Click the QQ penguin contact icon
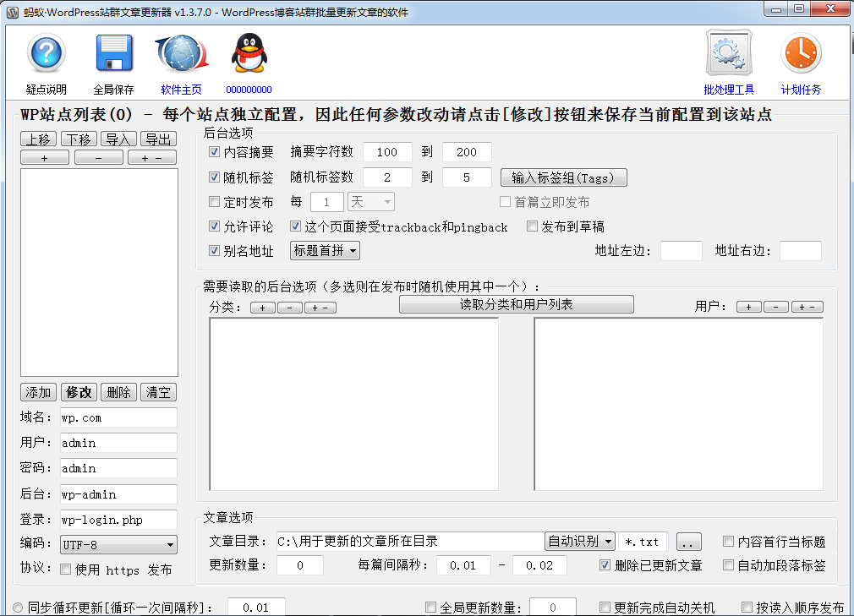 tap(249, 53)
